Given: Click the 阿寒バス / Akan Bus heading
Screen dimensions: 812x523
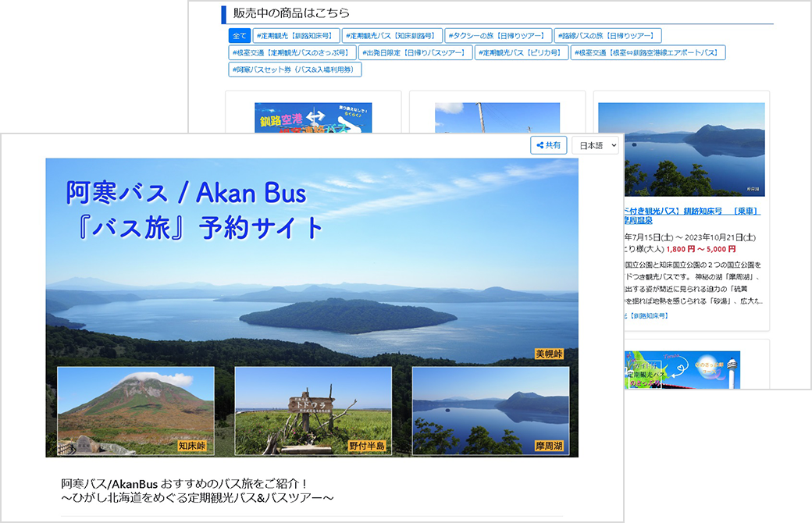Looking at the screenshot, I should tap(186, 193).
